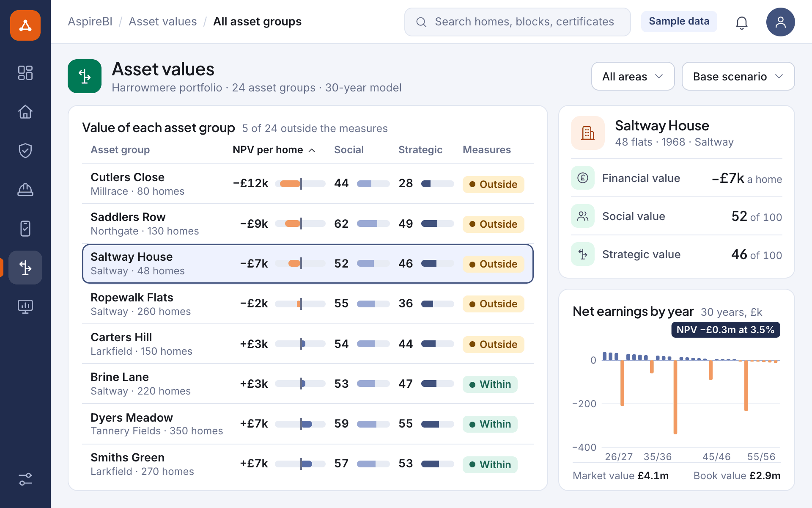The height and width of the screenshot is (508, 812).
Task: Open the shield compliance icon in sidebar
Action: 25,151
